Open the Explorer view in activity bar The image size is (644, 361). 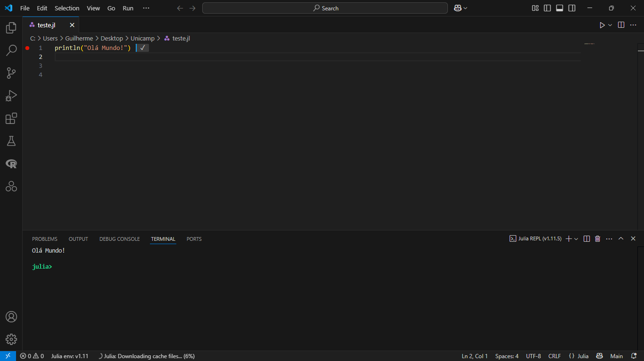[x=11, y=28]
